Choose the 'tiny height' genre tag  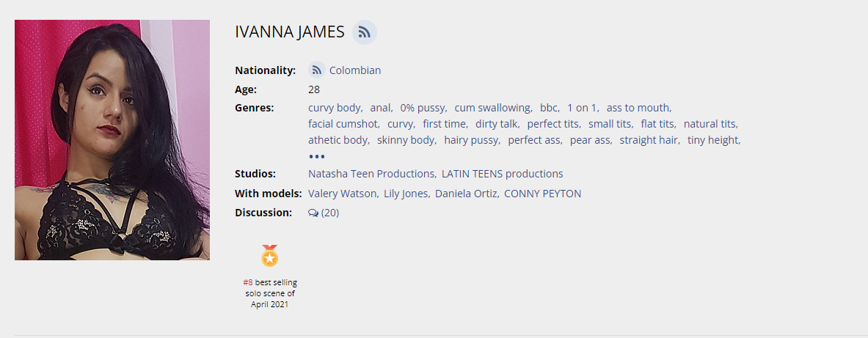[x=712, y=140]
